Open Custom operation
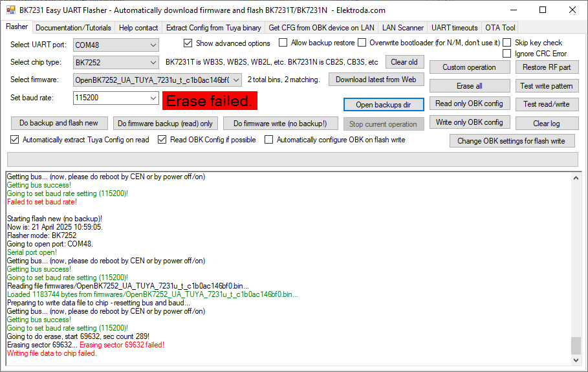Image resolution: width=588 pixels, height=372 pixels. (x=470, y=67)
